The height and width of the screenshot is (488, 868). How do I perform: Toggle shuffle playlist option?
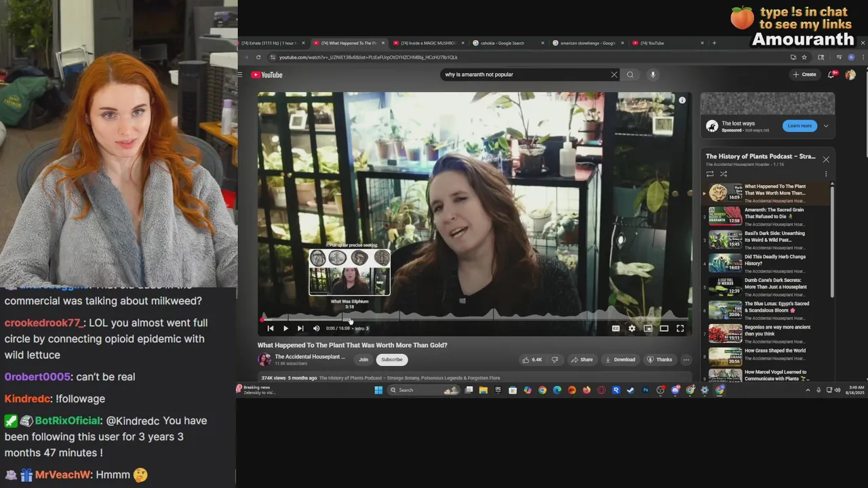[x=724, y=174]
